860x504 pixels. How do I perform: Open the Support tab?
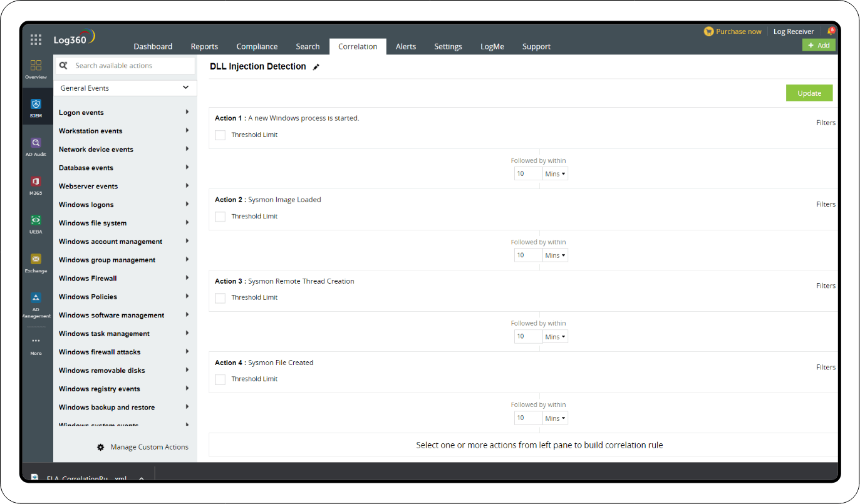536,46
